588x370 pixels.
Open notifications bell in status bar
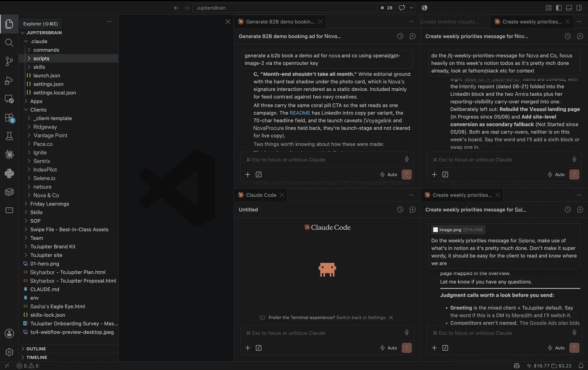tap(581, 366)
